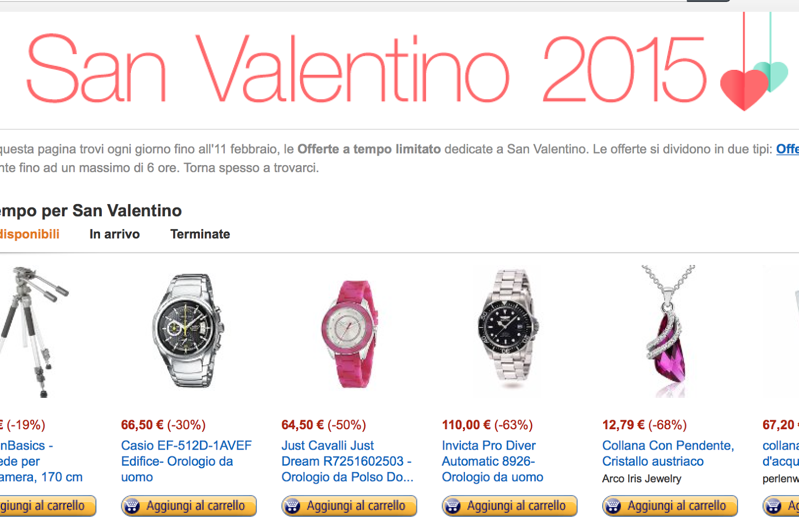Click cart icon under Just Cavalli watch

coord(292,506)
